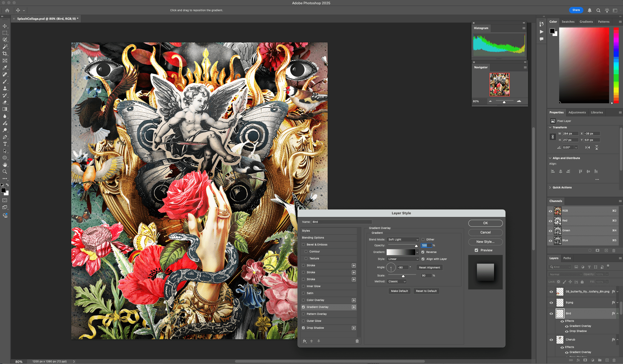Select the Clone Stamp tool
623x364 pixels.
(5, 88)
